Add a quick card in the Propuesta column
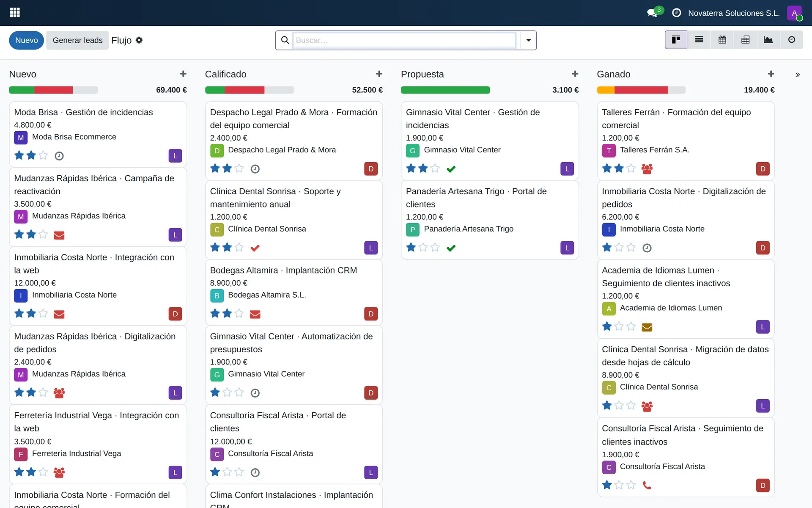The width and height of the screenshot is (812, 508). coord(575,74)
